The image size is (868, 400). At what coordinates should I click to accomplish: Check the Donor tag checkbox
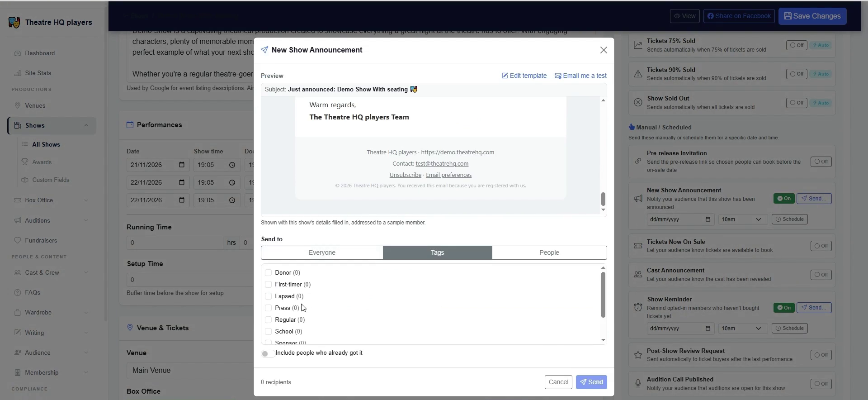point(269,272)
